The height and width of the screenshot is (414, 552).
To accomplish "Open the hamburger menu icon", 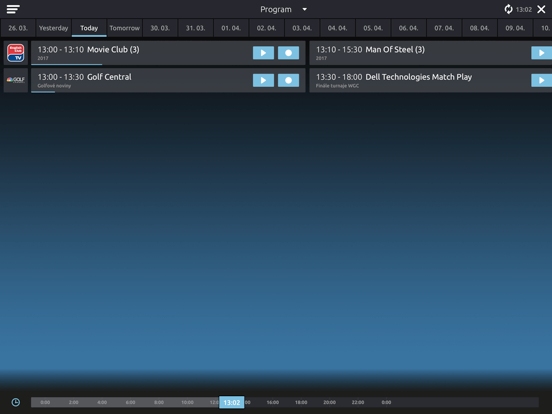I will pyautogui.click(x=13, y=9).
